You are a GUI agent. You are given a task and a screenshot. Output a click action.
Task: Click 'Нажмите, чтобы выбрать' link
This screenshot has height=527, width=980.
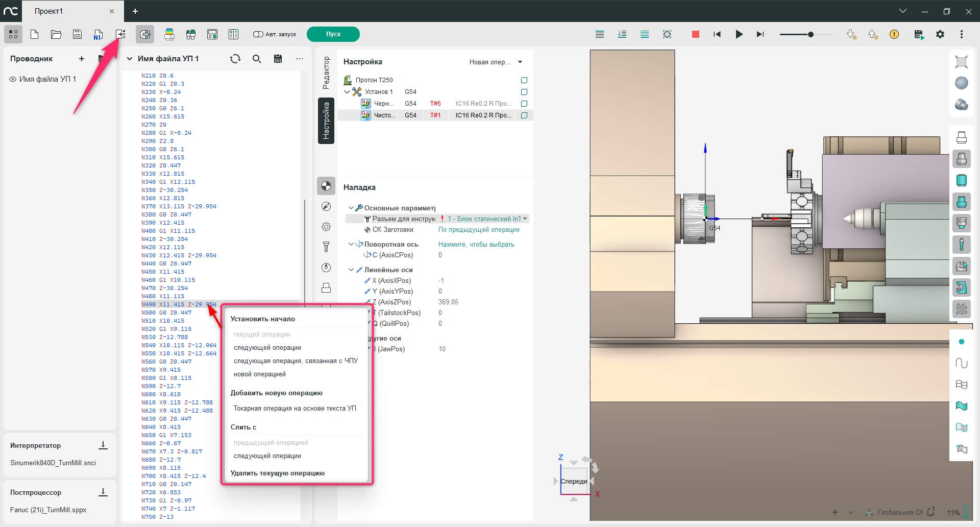[x=476, y=245]
